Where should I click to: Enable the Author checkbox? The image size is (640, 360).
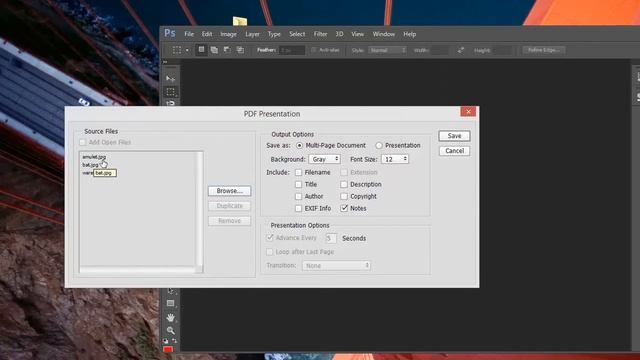[298, 196]
